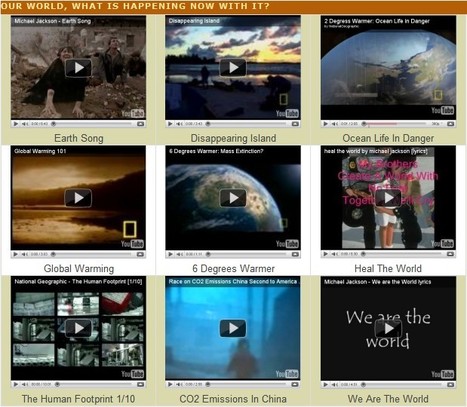Screen dimensions: 467x407
Task: Play The Human Footprint video via center button
Action: (x=78, y=328)
